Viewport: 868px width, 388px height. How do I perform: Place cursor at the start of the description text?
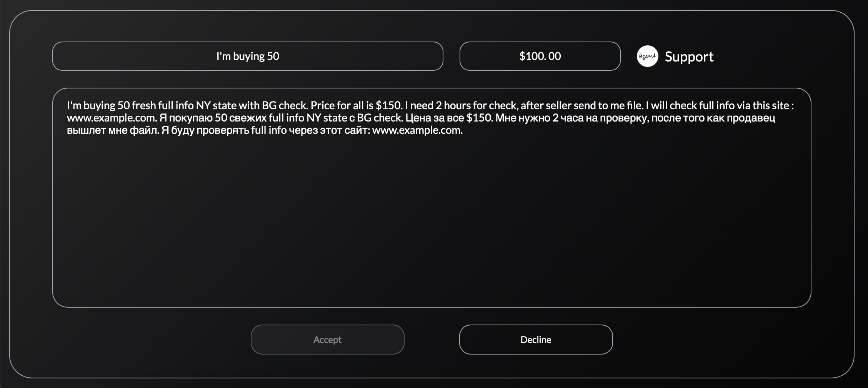coord(68,105)
